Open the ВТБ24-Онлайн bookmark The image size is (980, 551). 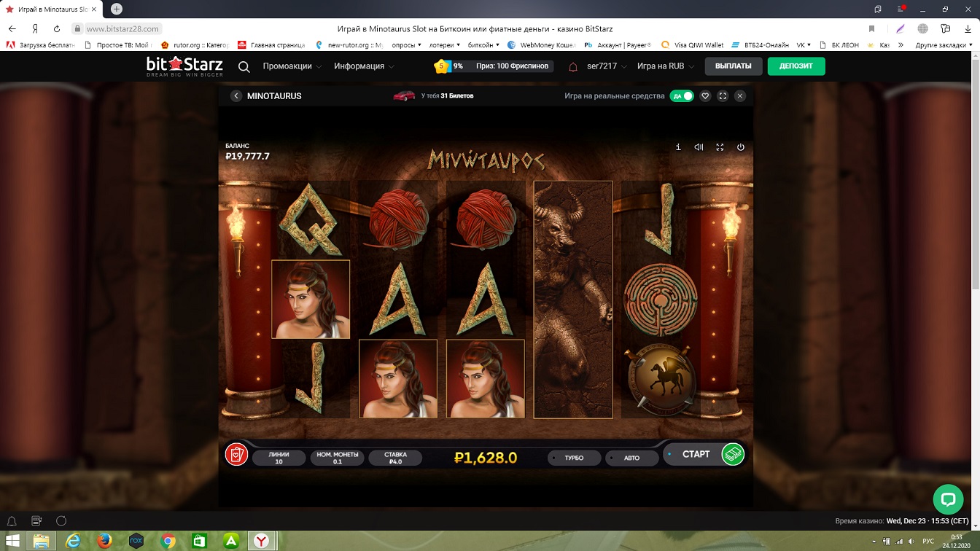[761, 45]
